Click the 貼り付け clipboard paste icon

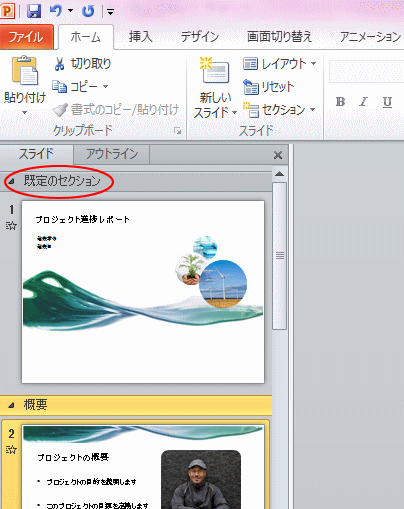pyautogui.click(x=25, y=71)
